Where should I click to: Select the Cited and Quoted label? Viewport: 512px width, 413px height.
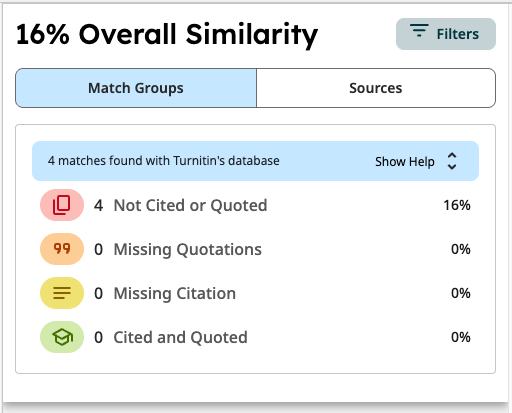[x=180, y=337]
